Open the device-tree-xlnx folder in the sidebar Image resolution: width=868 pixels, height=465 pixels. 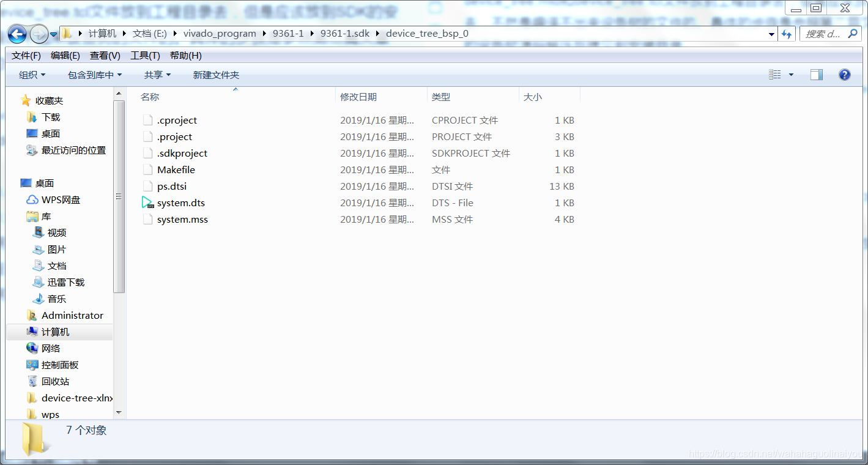click(x=77, y=398)
